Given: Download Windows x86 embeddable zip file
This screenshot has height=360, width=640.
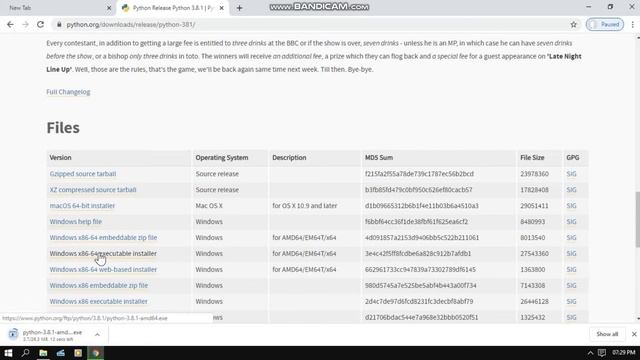Looking at the screenshot, I should pyautogui.click(x=99, y=285).
